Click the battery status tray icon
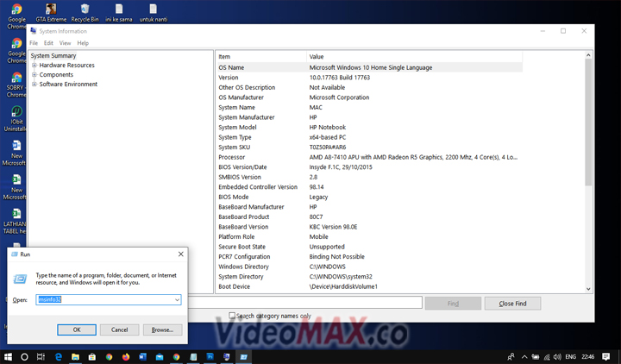 coord(536,357)
